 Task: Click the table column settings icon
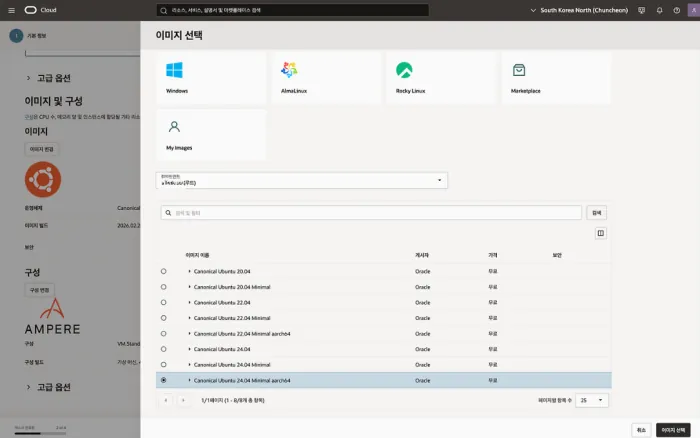click(600, 233)
